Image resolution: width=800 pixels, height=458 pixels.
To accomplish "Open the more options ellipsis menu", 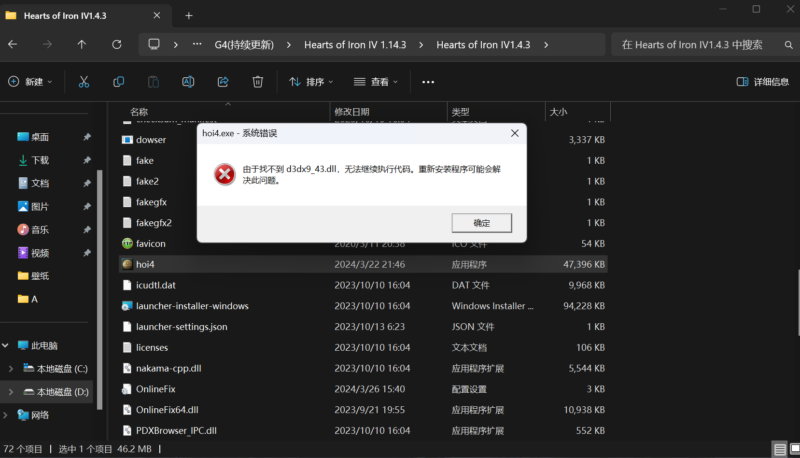I will [428, 82].
